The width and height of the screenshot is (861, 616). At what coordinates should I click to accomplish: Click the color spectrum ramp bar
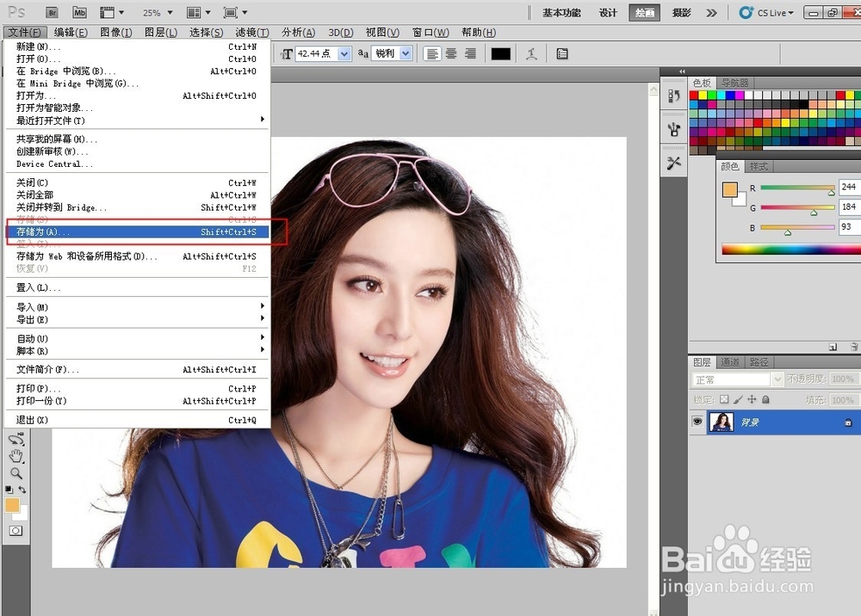791,249
